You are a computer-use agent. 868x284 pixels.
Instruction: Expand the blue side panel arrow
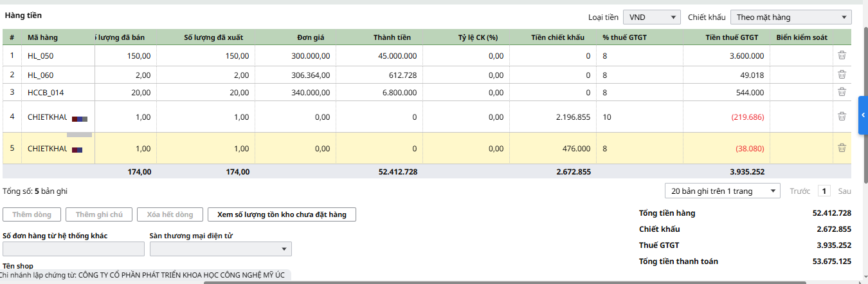pyautogui.click(x=863, y=115)
